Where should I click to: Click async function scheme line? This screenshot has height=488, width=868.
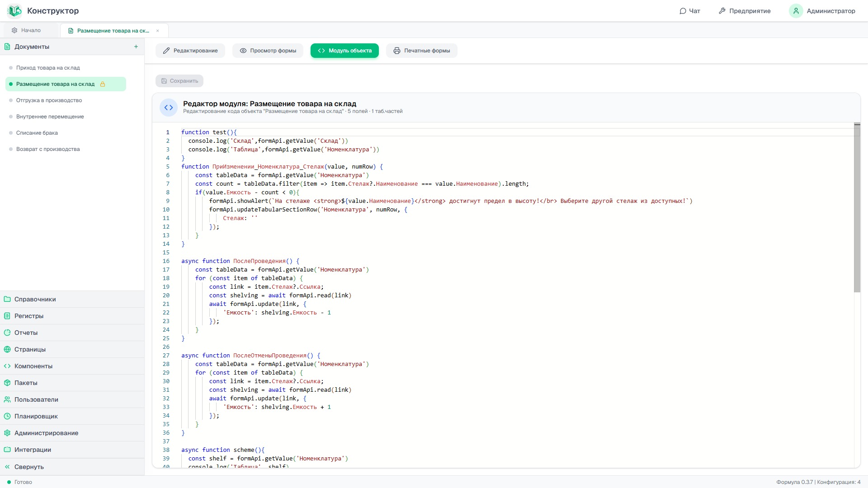pyautogui.click(x=223, y=450)
